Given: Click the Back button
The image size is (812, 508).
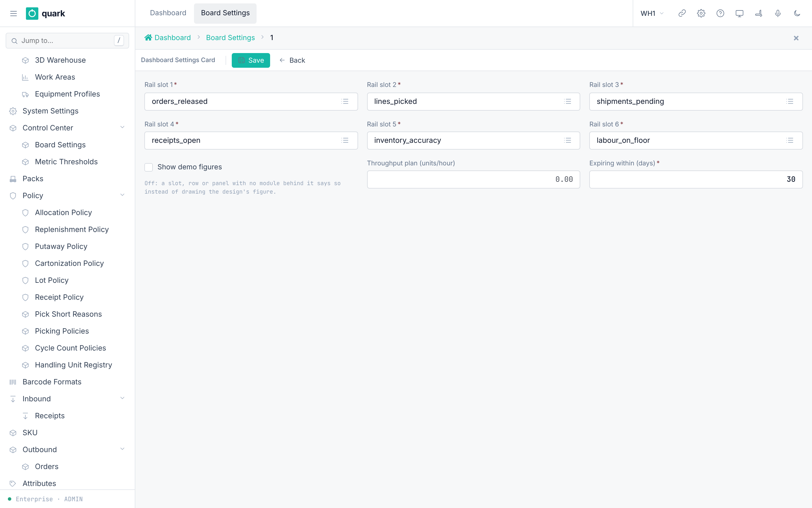Looking at the screenshot, I should point(292,60).
